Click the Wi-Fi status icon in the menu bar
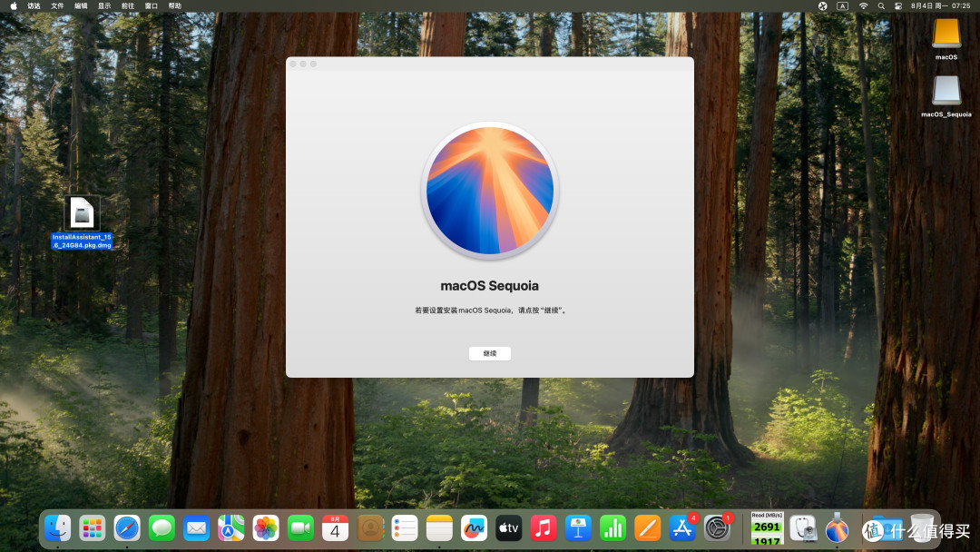The height and width of the screenshot is (552, 980). click(863, 5)
